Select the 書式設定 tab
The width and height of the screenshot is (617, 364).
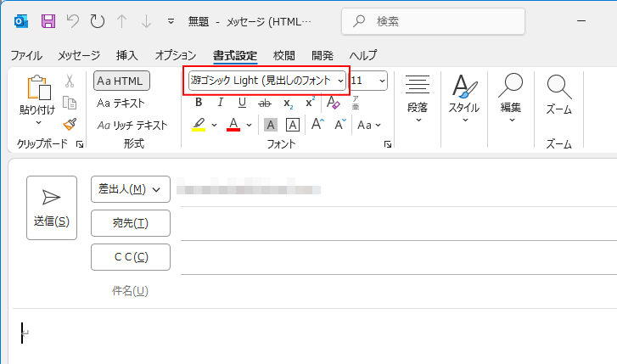pos(235,55)
